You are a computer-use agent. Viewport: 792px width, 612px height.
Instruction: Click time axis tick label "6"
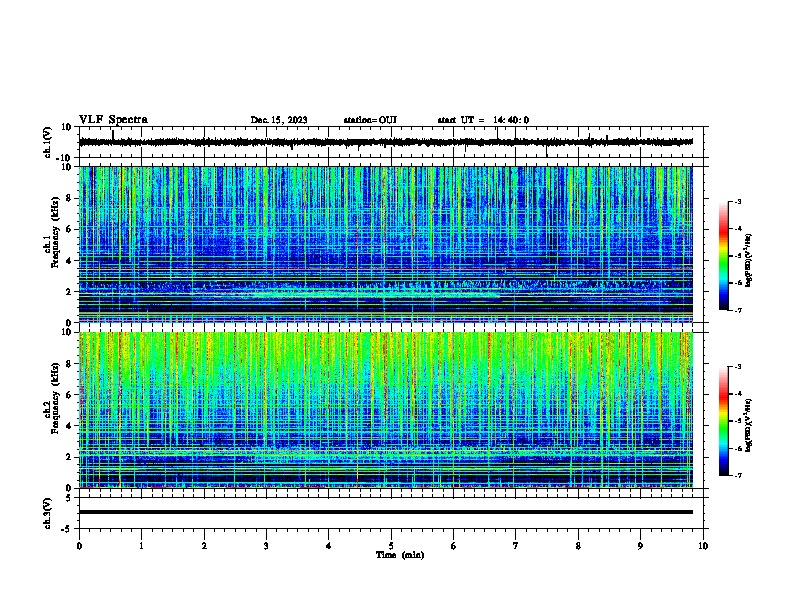click(454, 546)
